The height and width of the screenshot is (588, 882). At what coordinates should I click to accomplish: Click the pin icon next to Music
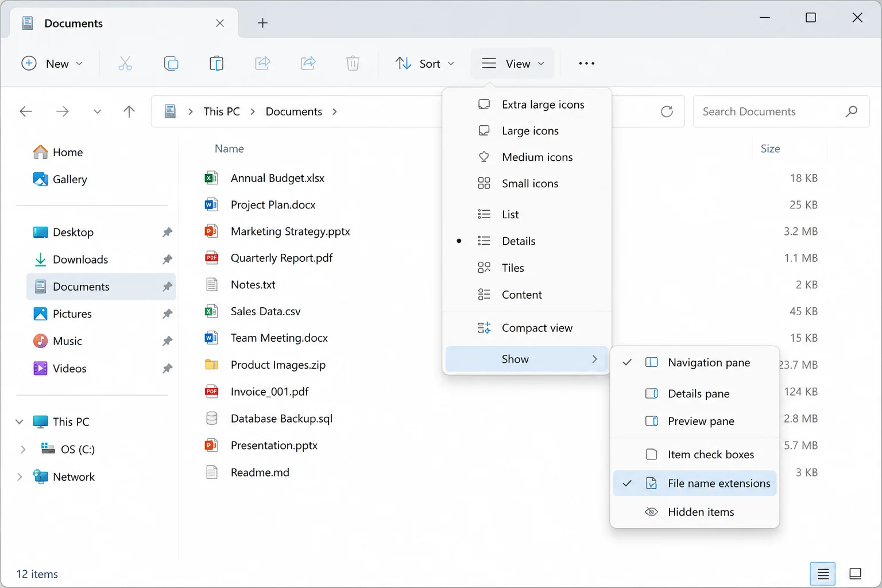[x=167, y=341]
